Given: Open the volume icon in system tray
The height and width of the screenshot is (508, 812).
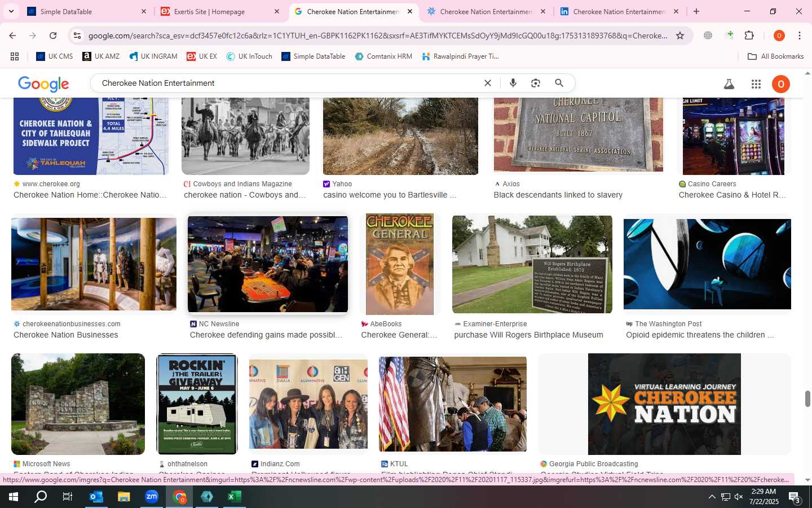Looking at the screenshot, I should click(x=739, y=497).
